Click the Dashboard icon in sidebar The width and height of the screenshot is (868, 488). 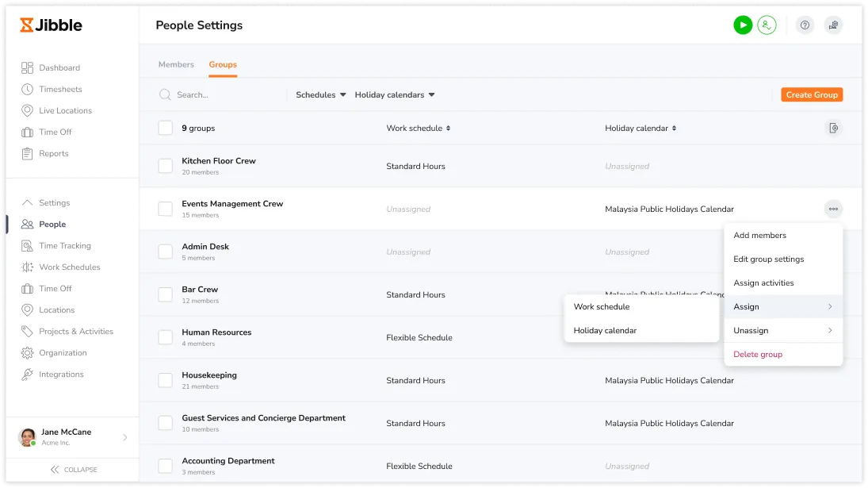28,68
